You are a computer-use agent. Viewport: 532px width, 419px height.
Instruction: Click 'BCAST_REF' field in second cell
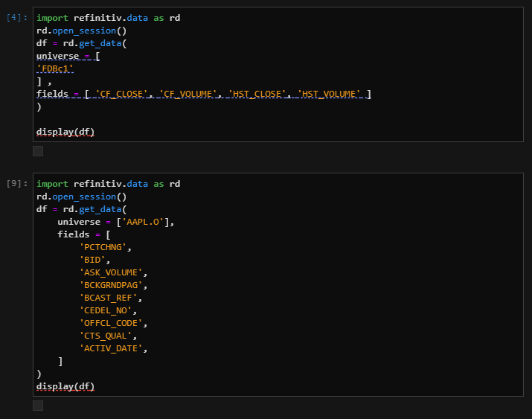pyautogui.click(x=108, y=298)
